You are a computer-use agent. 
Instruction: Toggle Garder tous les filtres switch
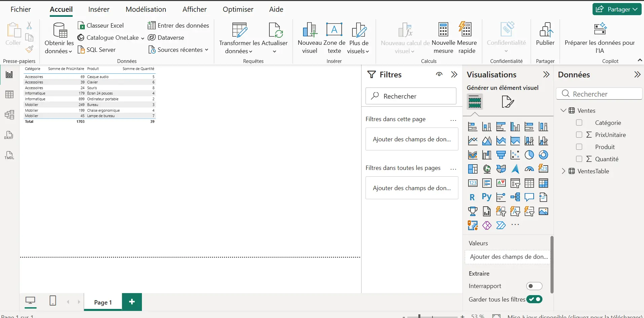coord(534,299)
